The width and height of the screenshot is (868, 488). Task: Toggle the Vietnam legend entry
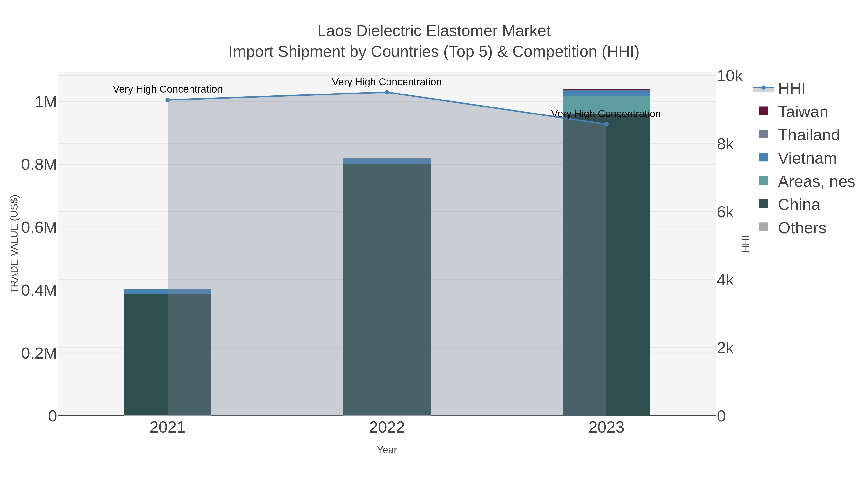798,158
